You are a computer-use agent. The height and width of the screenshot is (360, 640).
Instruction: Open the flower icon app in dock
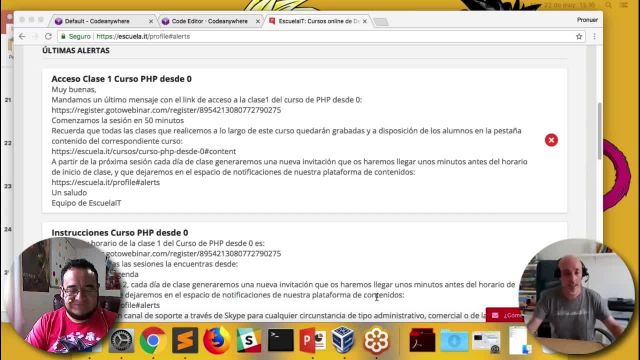[x=376, y=340]
